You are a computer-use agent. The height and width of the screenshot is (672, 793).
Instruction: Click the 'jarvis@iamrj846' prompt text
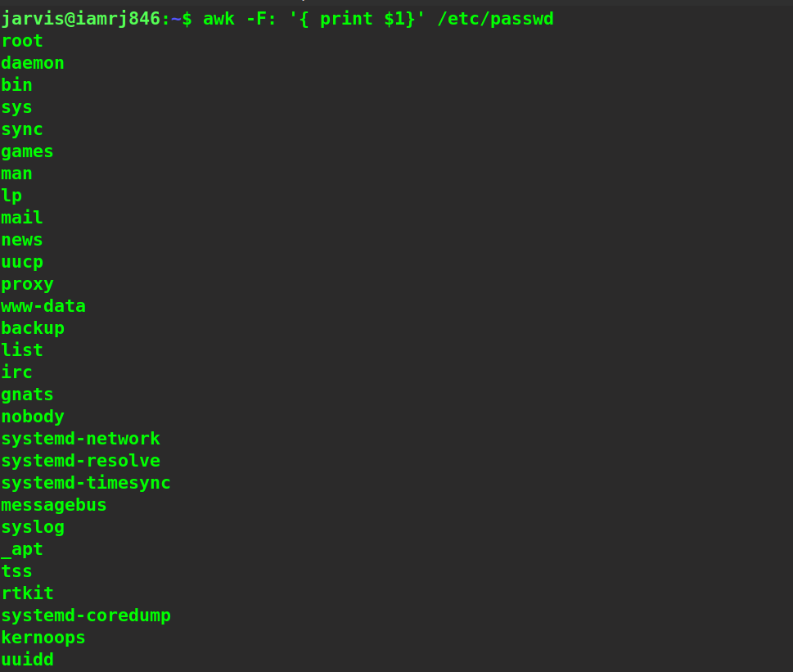pos(80,18)
